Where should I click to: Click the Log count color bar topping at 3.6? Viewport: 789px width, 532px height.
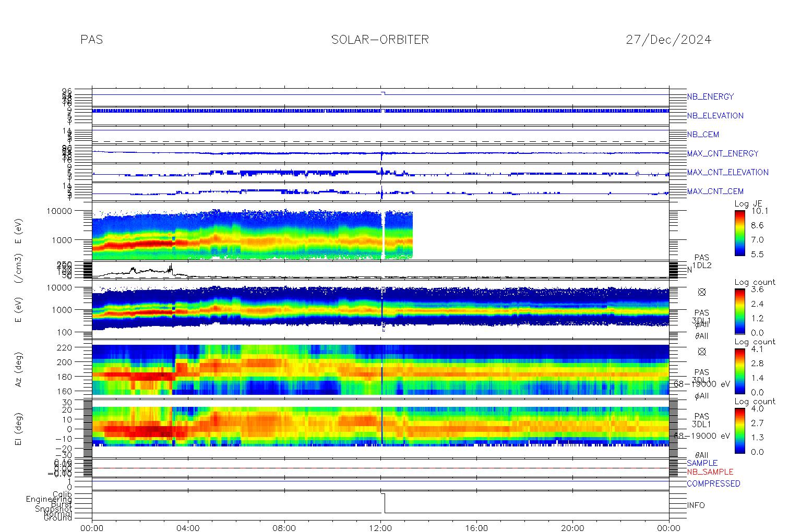(x=739, y=311)
